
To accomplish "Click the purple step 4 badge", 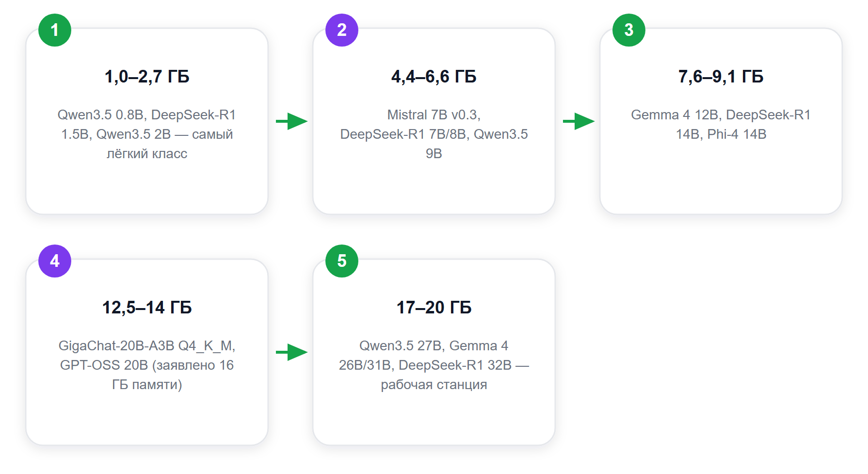I will point(55,261).
